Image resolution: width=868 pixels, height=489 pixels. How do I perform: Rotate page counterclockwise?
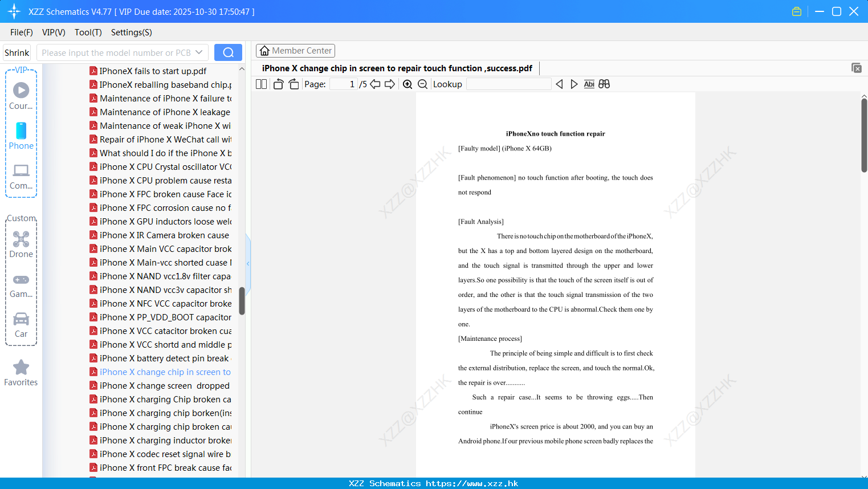pos(278,84)
